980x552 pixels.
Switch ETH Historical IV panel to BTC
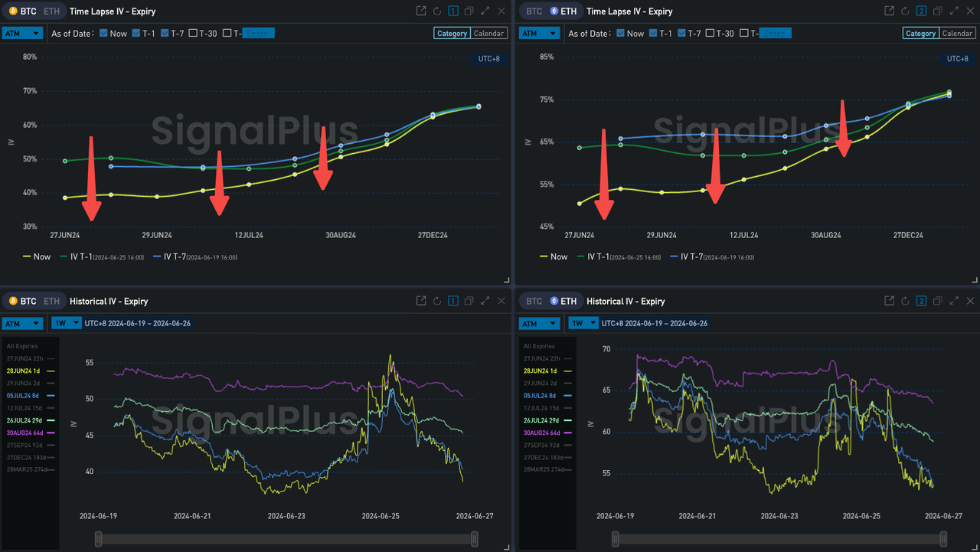[x=534, y=302]
